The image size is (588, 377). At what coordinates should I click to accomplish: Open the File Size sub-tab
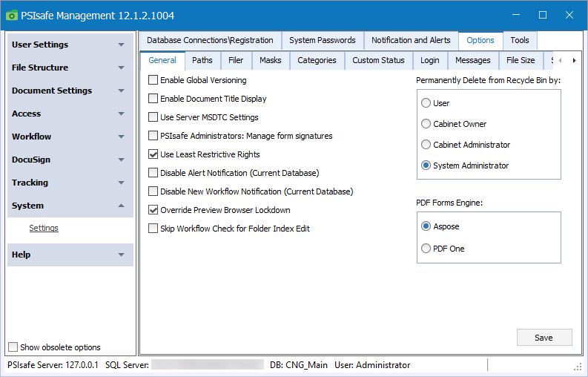pyautogui.click(x=521, y=60)
